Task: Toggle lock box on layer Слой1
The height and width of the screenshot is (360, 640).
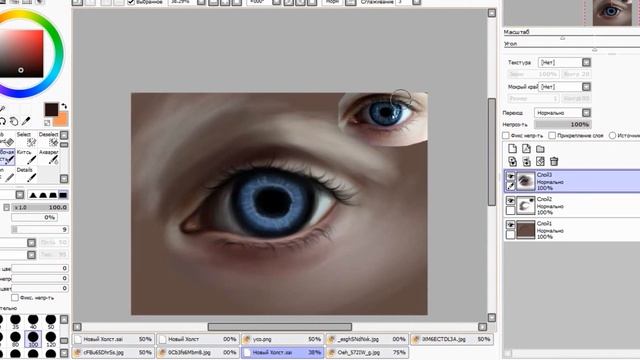Action: tap(510, 235)
